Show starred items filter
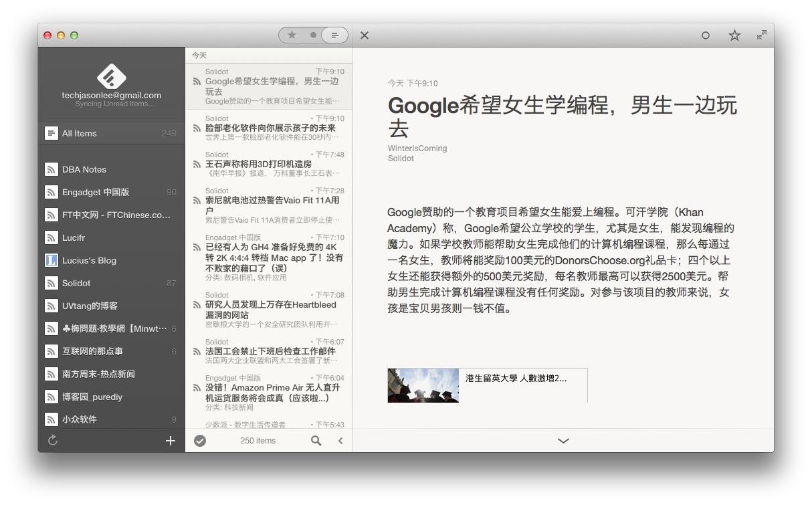The width and height of the screenshot is (812, 505). click(292, 35)
